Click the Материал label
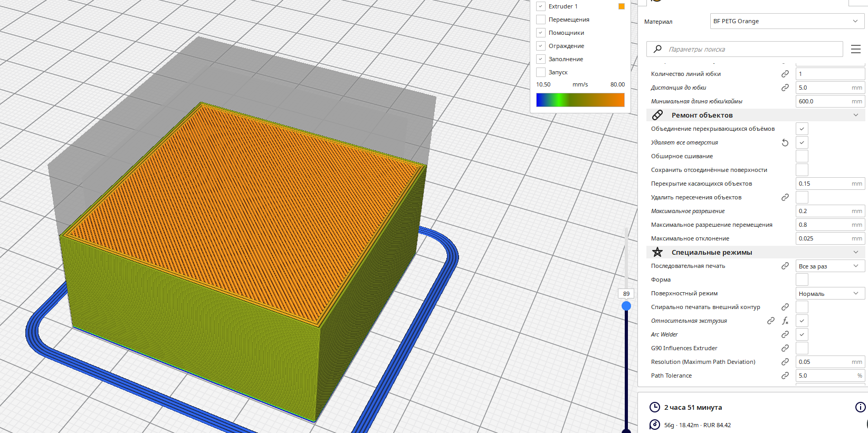 [658, 22]
